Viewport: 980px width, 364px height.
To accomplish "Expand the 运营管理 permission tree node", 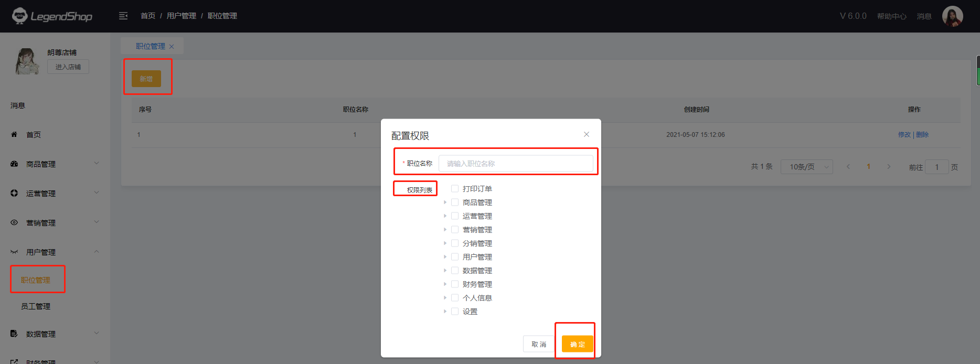I will click(445, 216).
